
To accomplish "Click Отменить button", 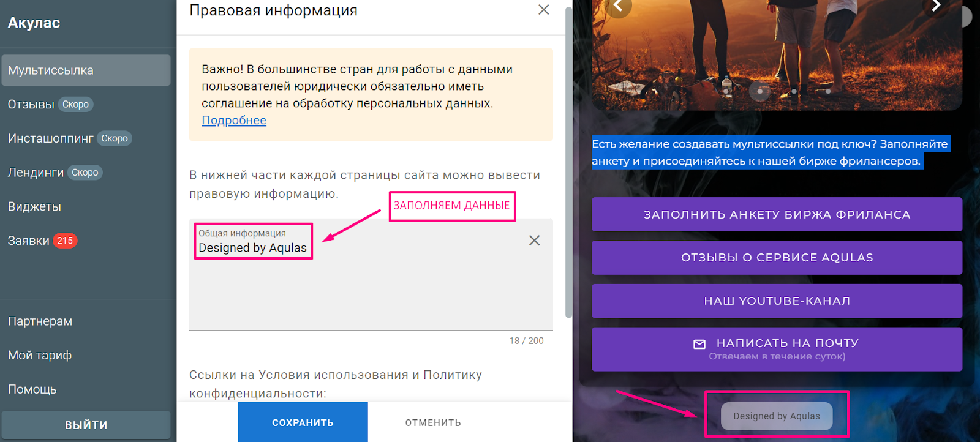I will [433, 422].
